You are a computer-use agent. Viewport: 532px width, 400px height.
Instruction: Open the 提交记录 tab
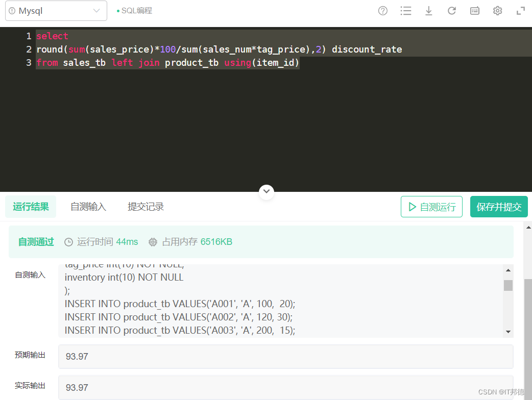pyautogui.click(x=146, y=207)
